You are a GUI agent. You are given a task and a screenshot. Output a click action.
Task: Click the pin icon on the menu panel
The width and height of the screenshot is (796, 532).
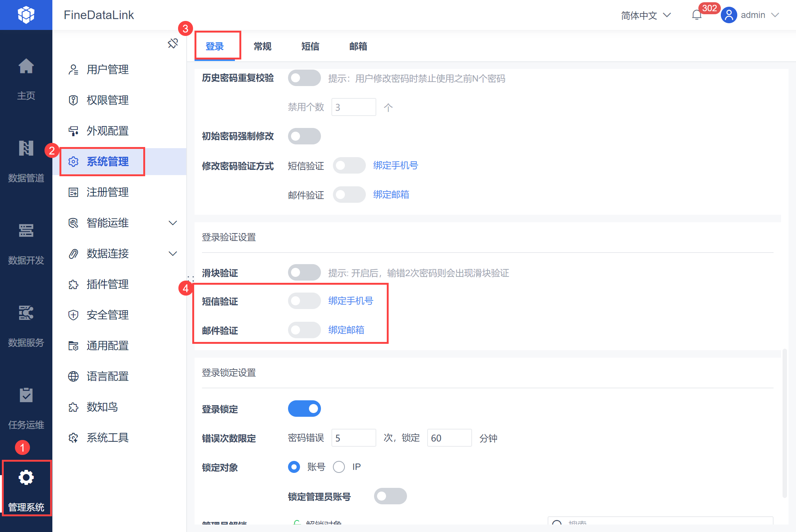click(173, 43)
